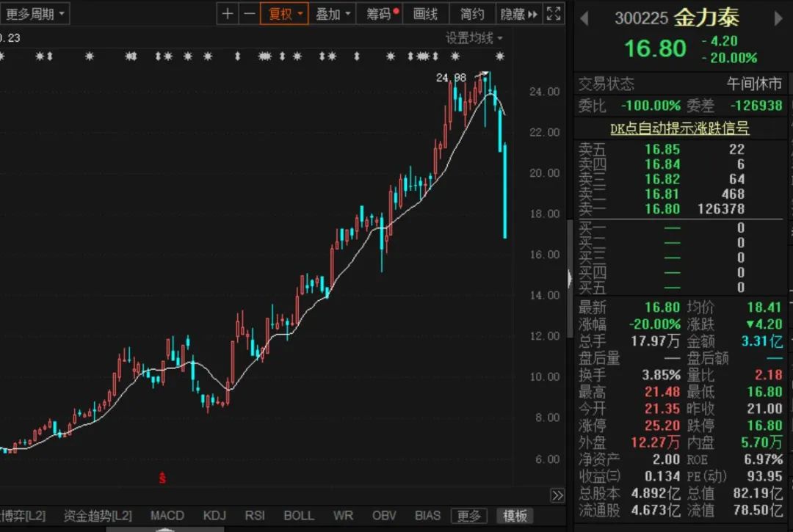Zoom in chart with plus button
Screen dimensions: 793x532
click(228, 14)
